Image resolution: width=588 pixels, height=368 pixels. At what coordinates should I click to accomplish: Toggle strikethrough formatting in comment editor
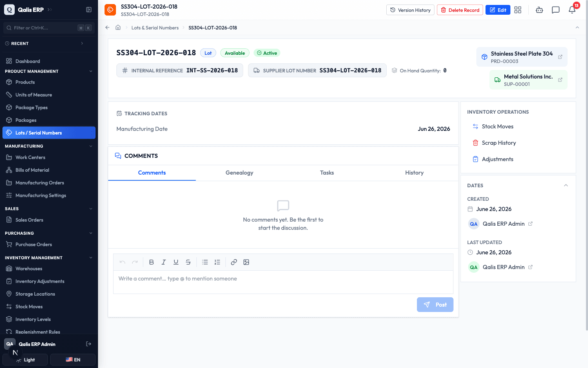(188, 262)
